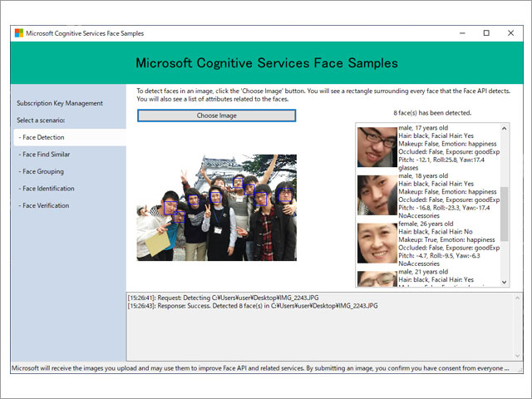This screenshot has height=399, width=532.
Task: Select the 21 years old male face thumbnail
Action: point(377,279)
